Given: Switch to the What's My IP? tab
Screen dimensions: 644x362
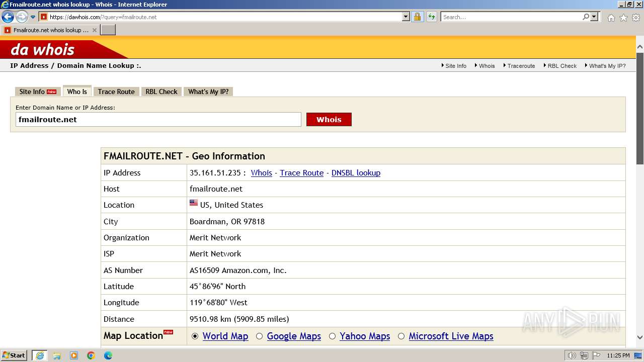Looking at the screenshot, I should pyautogui.click(x=208, y=92).
